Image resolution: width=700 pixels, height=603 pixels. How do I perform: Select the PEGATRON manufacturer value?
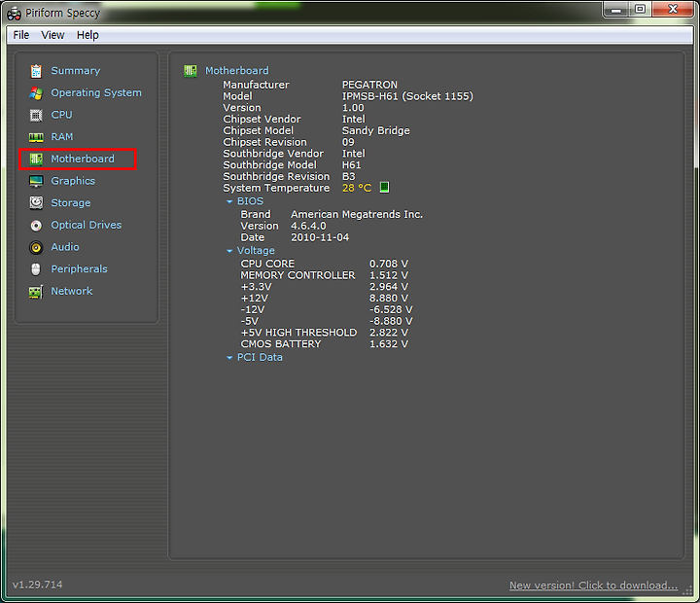pyautogui.click(x=369, y=85)
